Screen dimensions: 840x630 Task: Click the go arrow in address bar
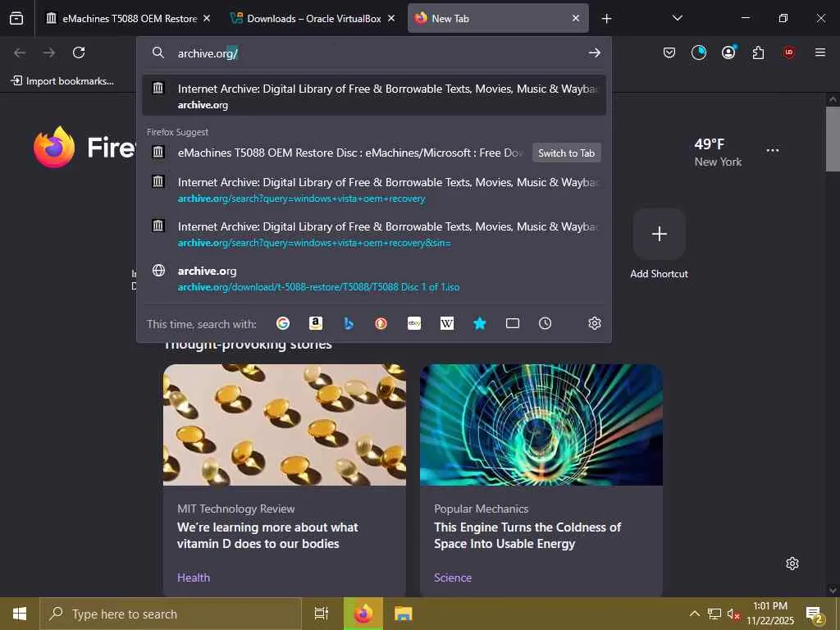594,52
